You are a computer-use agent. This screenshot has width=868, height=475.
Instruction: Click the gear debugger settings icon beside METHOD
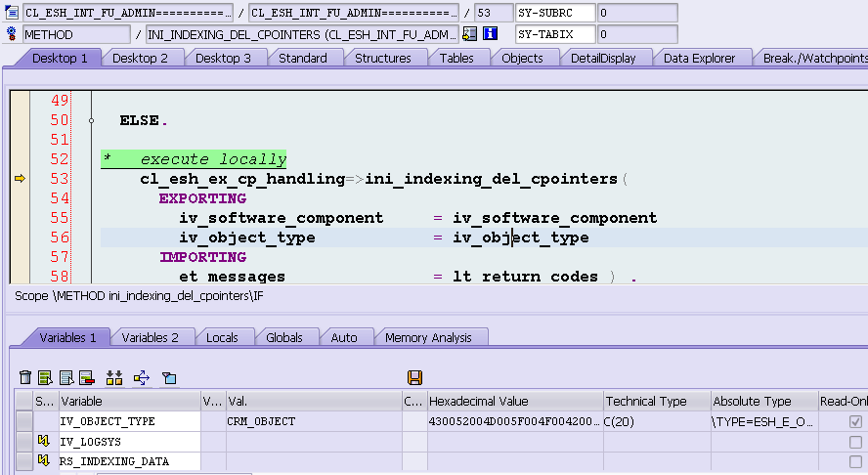tap(12, 34)
